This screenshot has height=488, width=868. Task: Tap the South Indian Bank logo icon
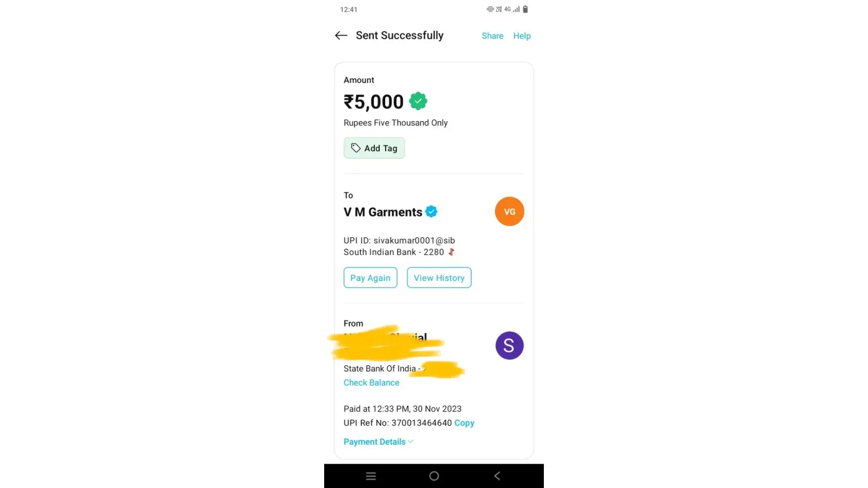point(452,252)
